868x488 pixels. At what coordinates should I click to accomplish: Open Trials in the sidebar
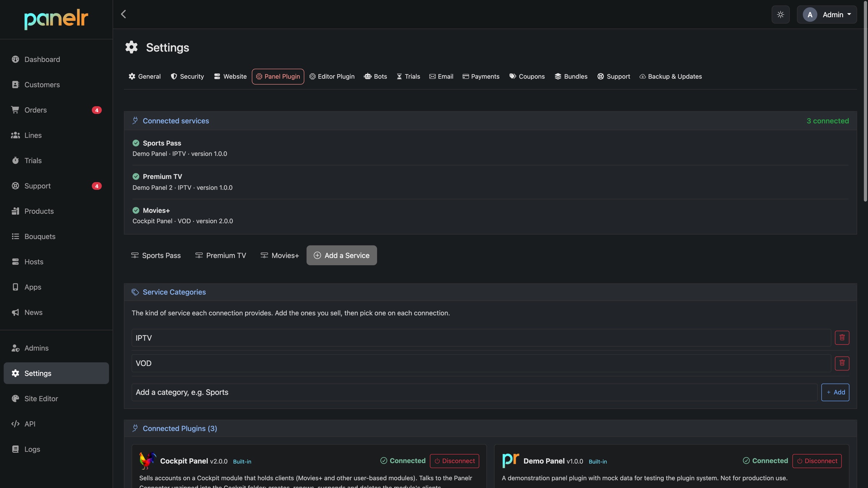(56, 160)
